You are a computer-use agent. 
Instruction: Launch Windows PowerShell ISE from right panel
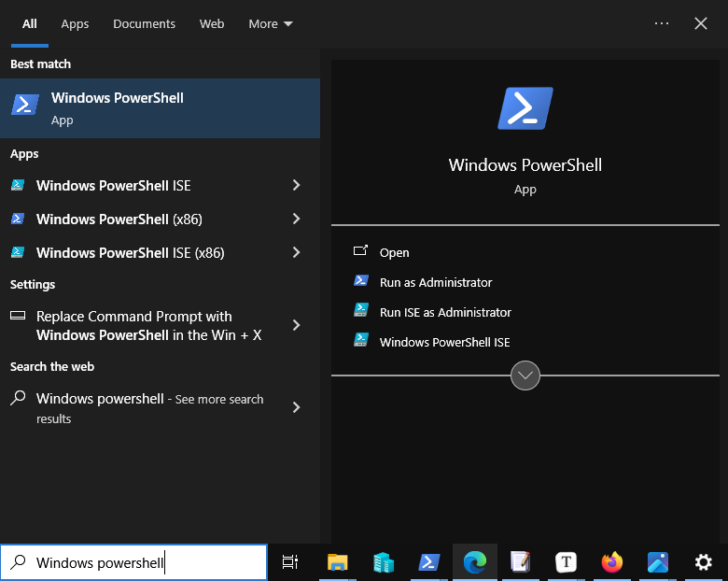pos(444,342)
